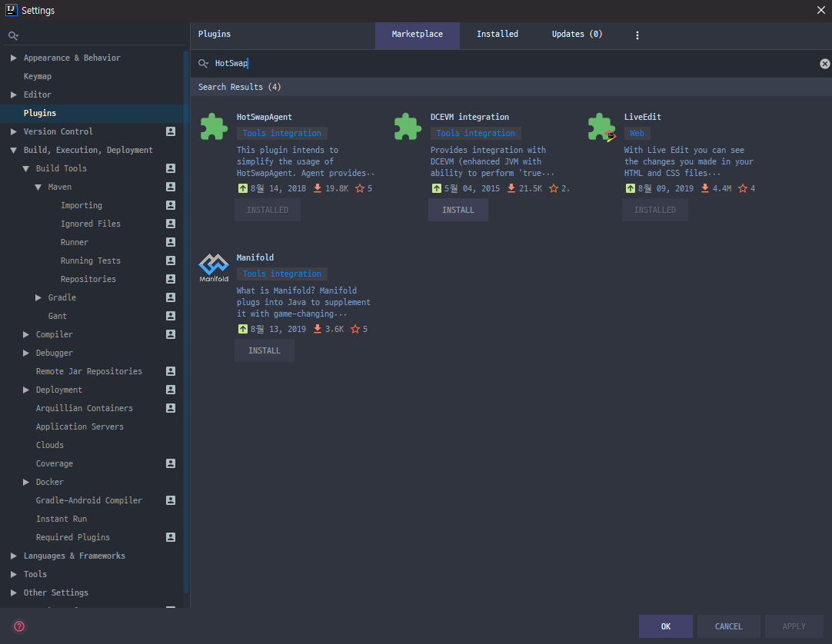The image size is (832, 644).
Task: Confirm settings with OK button
Action: pos(665,626)
